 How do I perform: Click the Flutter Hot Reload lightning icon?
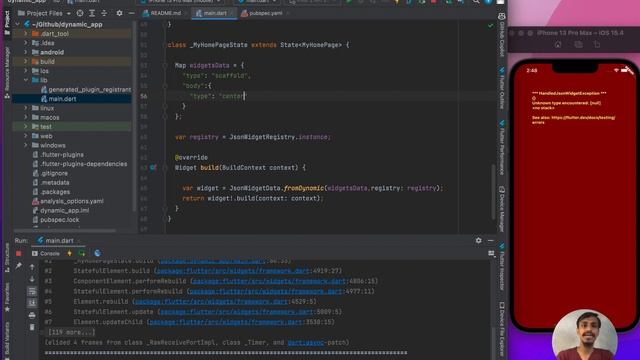[x=69, y=253]
